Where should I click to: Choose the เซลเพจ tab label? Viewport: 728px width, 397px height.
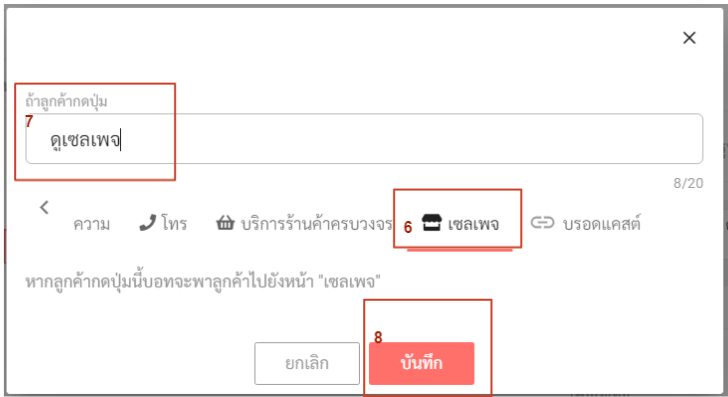pos(473,224)
